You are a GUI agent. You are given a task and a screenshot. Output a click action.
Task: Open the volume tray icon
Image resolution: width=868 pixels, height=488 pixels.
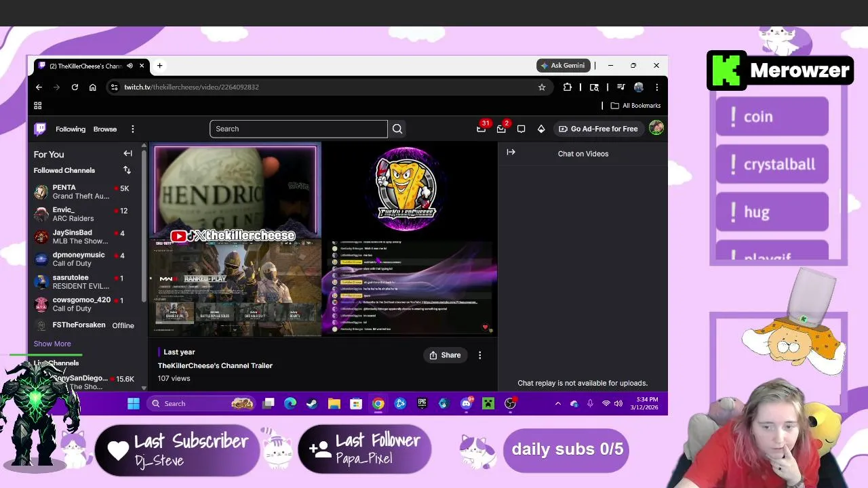pyautogui.click(x=618, y=403)
